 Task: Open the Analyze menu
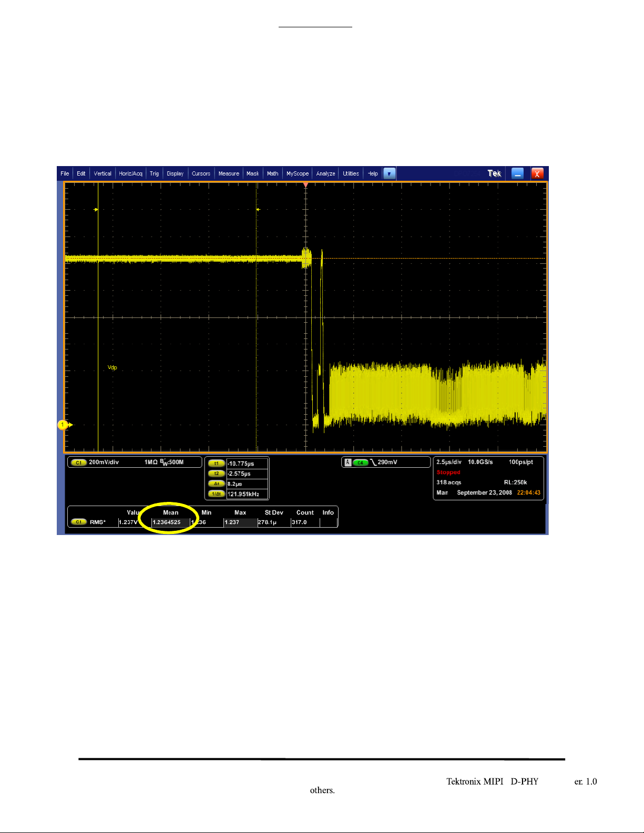[325, 173]
